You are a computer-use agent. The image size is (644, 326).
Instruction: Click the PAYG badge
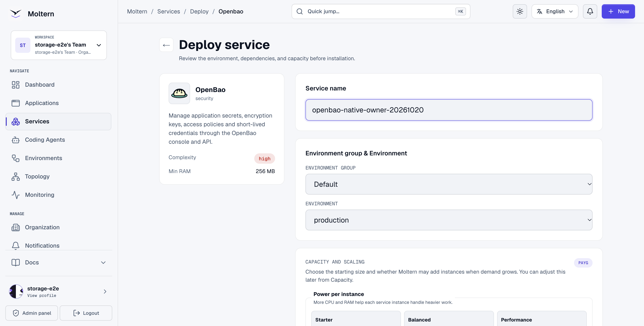click(583, 263)
